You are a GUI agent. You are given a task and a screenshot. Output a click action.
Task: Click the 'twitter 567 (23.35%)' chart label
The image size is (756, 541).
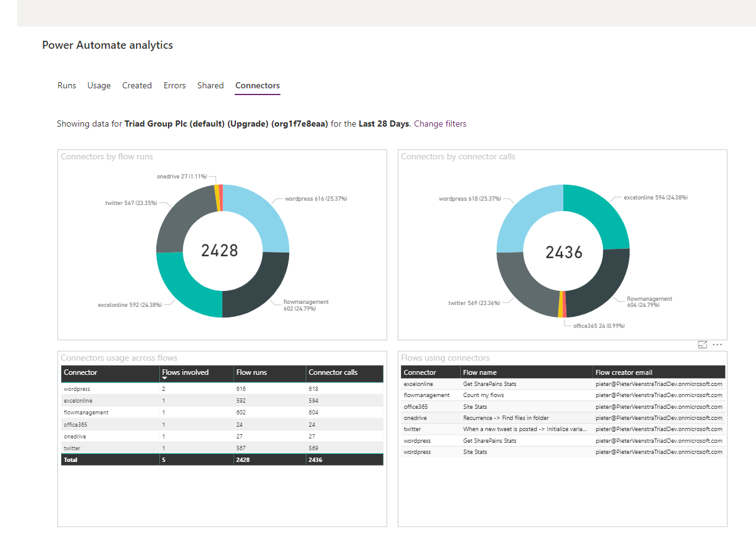tap(132, 203)
